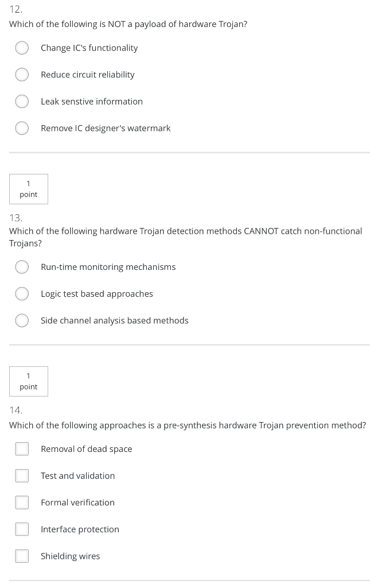Click the "1 point" badge above question 13
The height and width of the screenshot is (588, 370).
tap(28, 189)
